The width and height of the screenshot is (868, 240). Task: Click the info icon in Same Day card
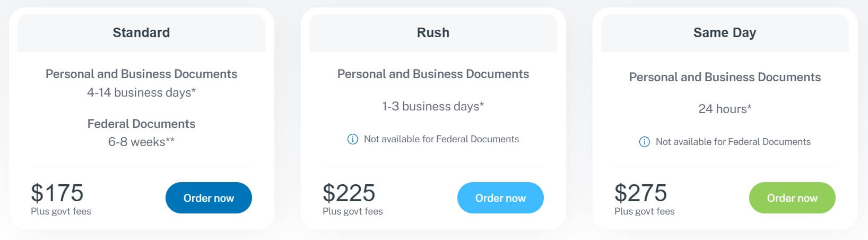644,142
